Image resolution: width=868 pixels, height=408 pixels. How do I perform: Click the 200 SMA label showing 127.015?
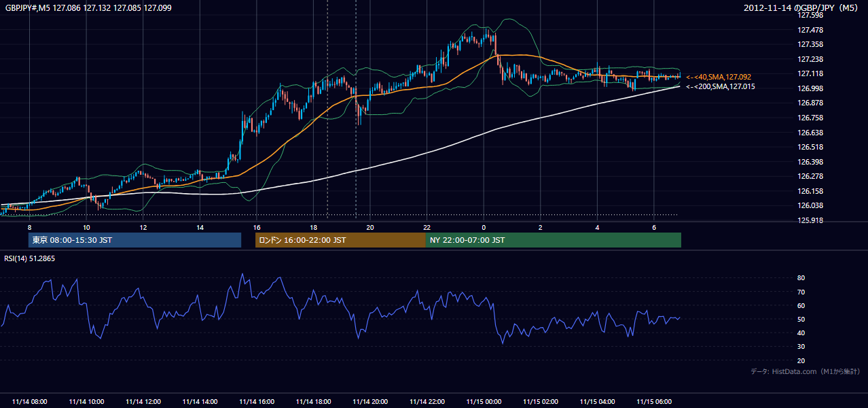click(721, 86)
